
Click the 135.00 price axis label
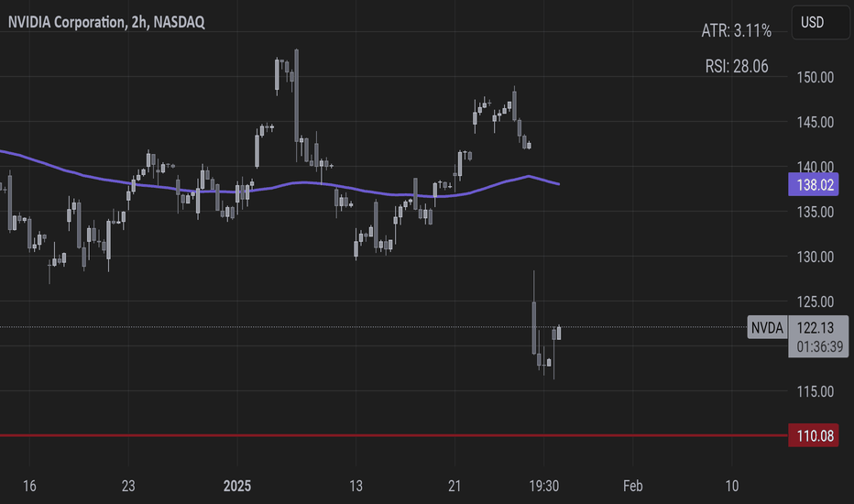pos(815,212)
